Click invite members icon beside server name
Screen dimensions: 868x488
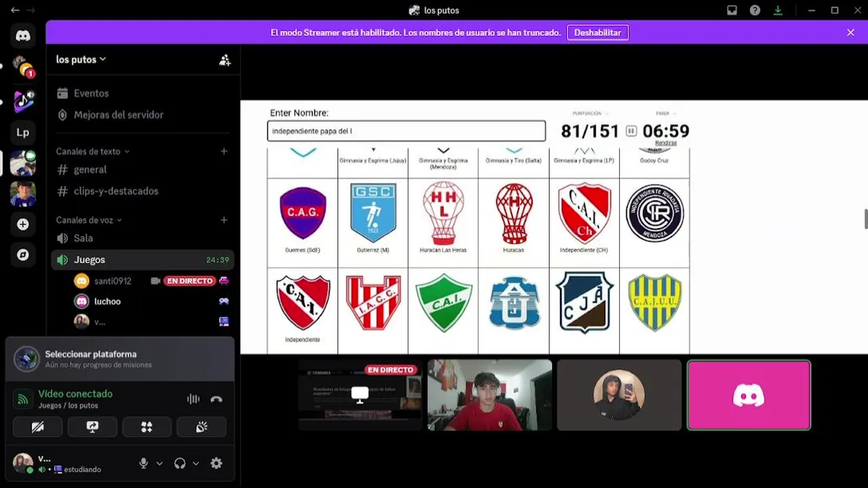pos(225,60)
